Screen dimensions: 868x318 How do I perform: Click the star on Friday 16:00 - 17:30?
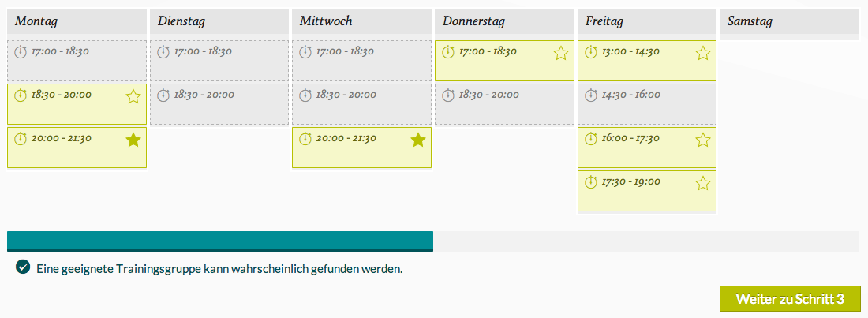tap(703, 140)
